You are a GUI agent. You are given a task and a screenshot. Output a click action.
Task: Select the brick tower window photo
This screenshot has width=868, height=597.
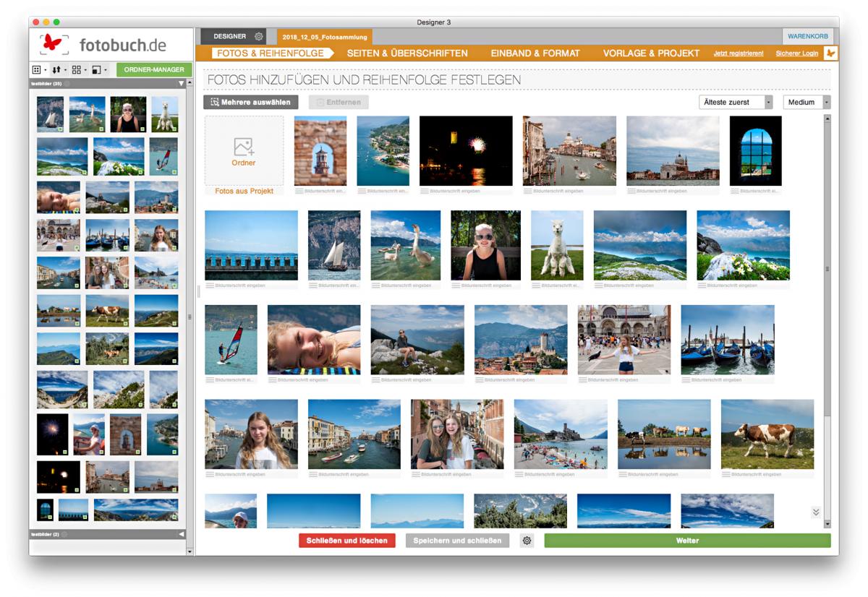tap(320, 151)
